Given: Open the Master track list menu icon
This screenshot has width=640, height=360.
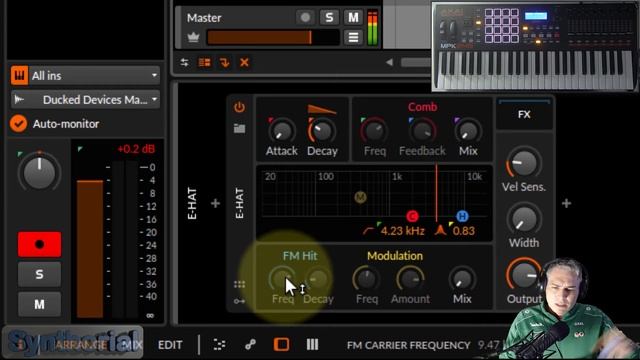Looking at the screenshot, I should click(353, 38).
